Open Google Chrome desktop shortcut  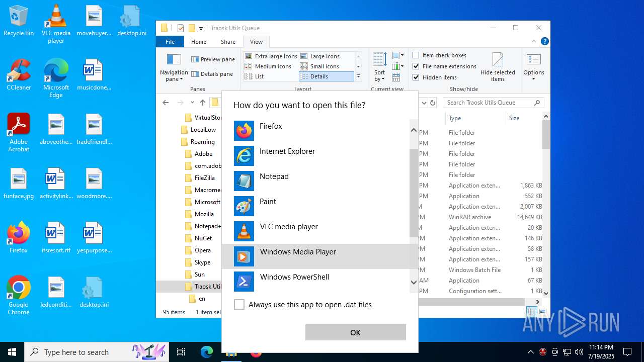point(19,295)
